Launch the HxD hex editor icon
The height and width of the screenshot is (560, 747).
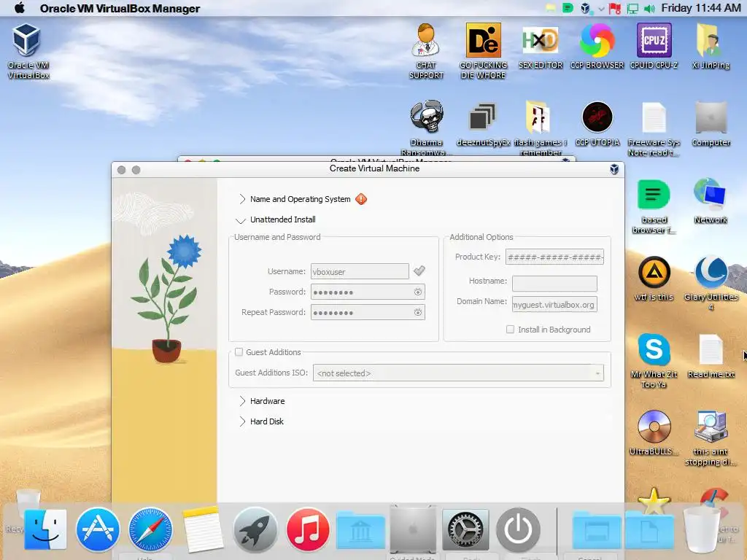pos(541,46)
